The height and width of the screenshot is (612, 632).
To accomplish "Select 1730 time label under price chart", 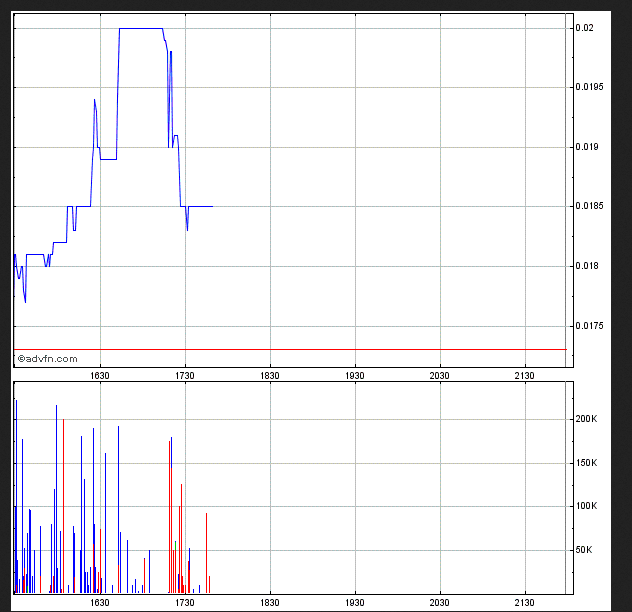I will click(x=184, y=375).
